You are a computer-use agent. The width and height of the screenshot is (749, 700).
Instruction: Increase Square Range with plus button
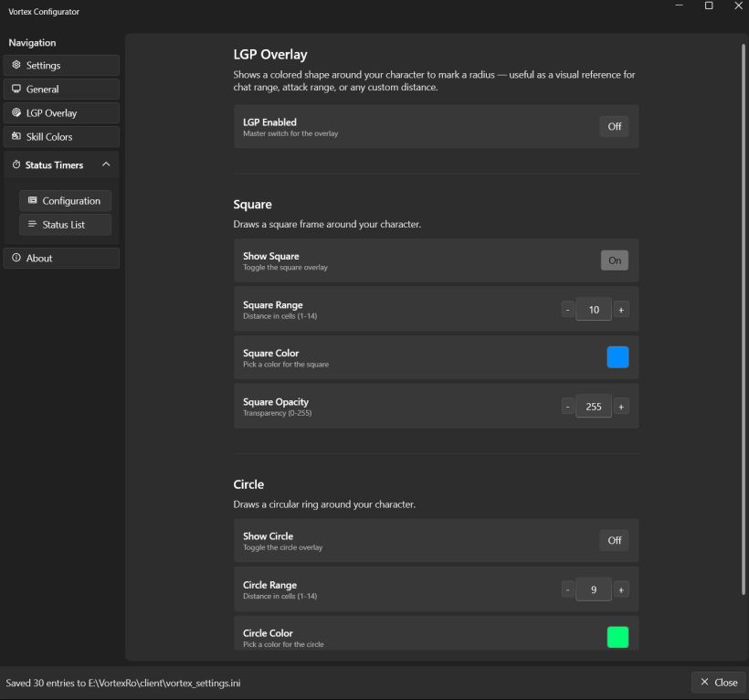click(x=621, y=310)
